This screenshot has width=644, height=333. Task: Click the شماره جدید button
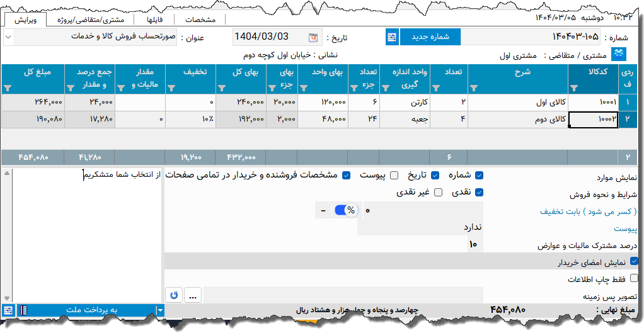pyautogui.click(x=430, y=37)
